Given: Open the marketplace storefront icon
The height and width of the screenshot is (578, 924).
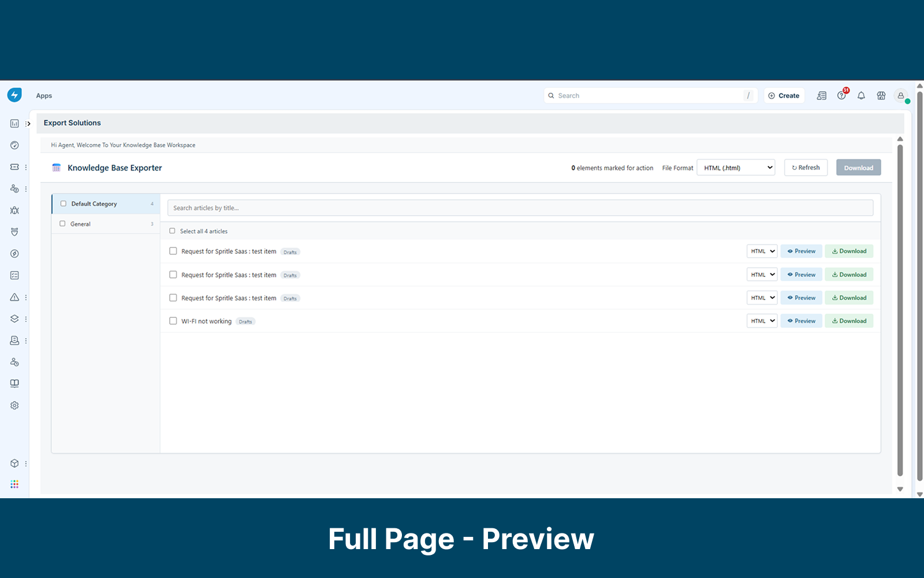Looking at the screenshot, I should 881,96.
